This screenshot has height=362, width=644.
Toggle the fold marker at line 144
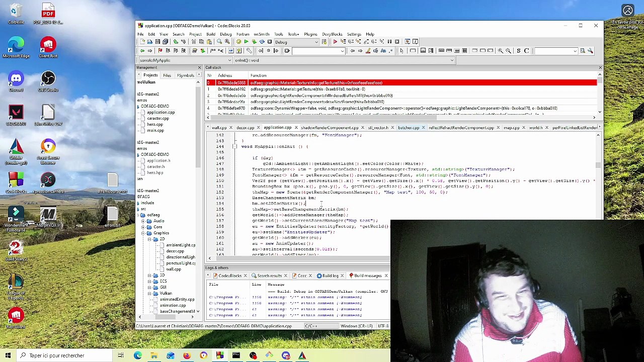(234, 146)
